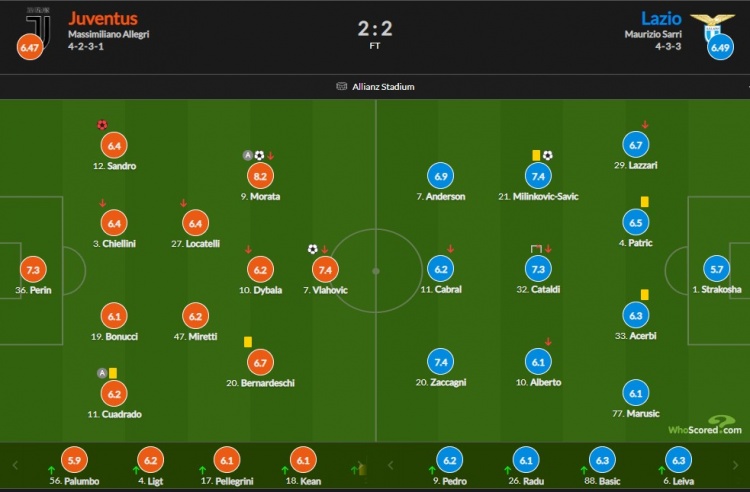Click Strakosha's 5.7 goalkeeper rating

(x=717, y=269)
